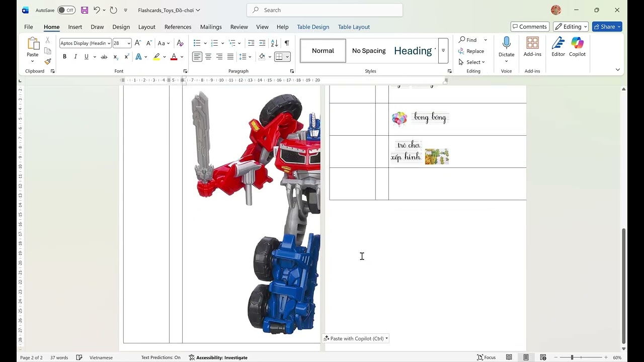Center-align the paragraph

[208, 57]
